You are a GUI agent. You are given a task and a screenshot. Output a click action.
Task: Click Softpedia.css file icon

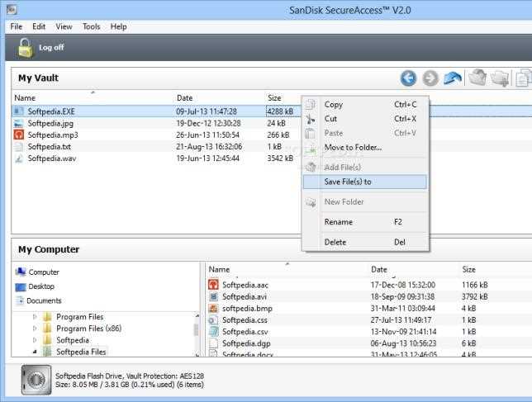tap(213, 320)
